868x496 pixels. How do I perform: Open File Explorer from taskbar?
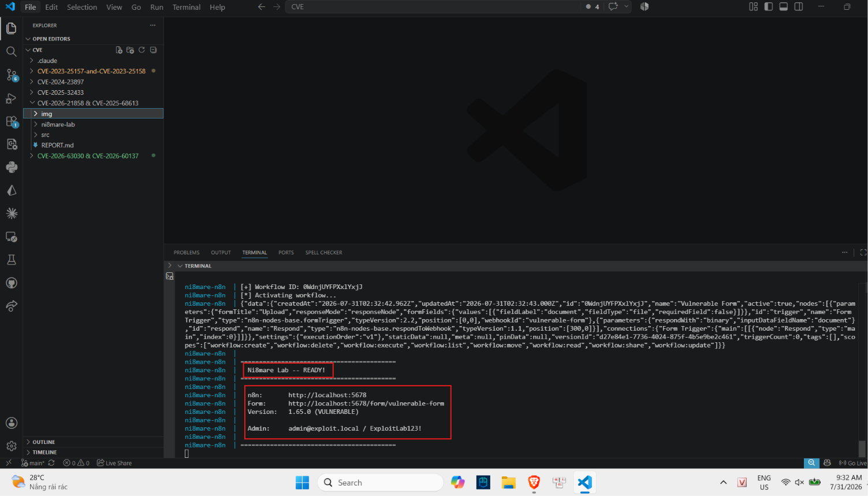(x=508, y=483)
